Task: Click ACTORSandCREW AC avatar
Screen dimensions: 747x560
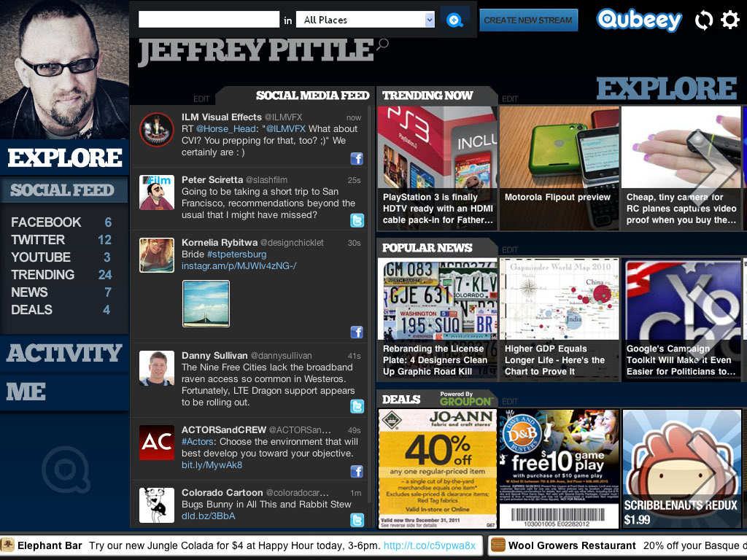Action: (157, 443)
